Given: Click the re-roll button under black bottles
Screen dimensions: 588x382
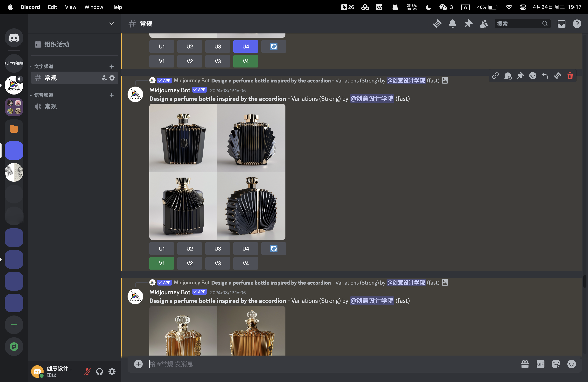Looking at the screenshot, I should pyautogui.click(x=274, y=249).
